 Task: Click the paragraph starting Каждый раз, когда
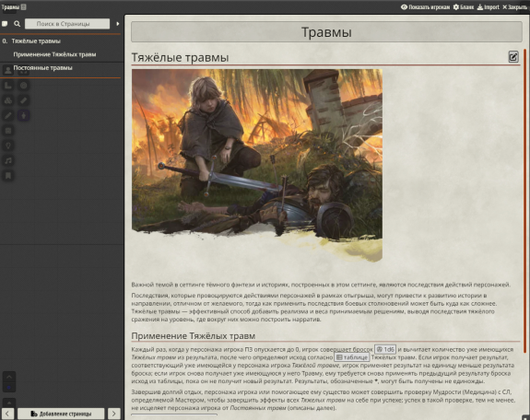click(323, 366)
